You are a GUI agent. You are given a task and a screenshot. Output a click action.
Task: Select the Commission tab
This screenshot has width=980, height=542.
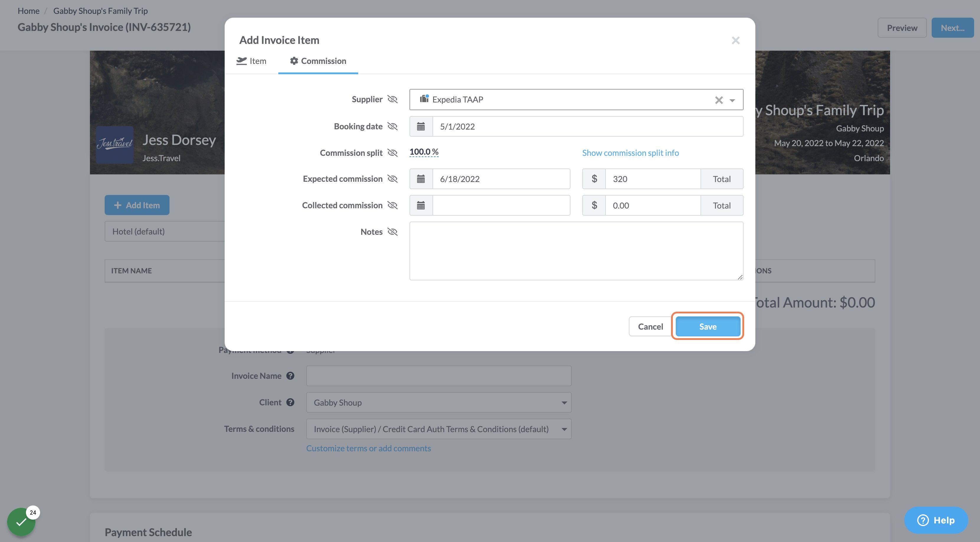pos(318,61)
